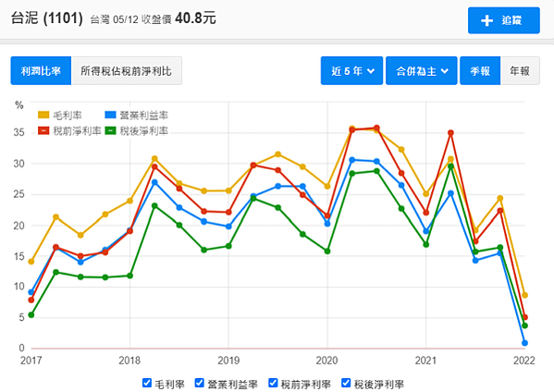The width and height of the screenshot is (554, 392).
Task: Click the 2022 blue 營業利益率 data point
Action: 524,343
